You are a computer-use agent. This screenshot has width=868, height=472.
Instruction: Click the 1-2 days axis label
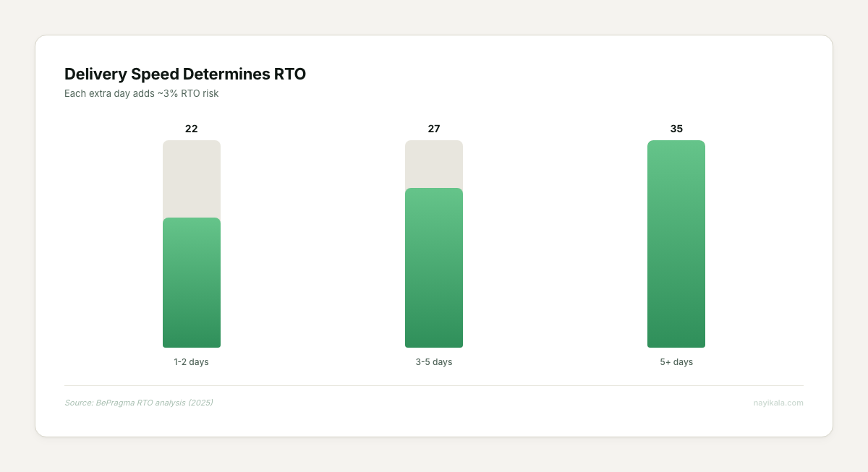pos(191,361)
